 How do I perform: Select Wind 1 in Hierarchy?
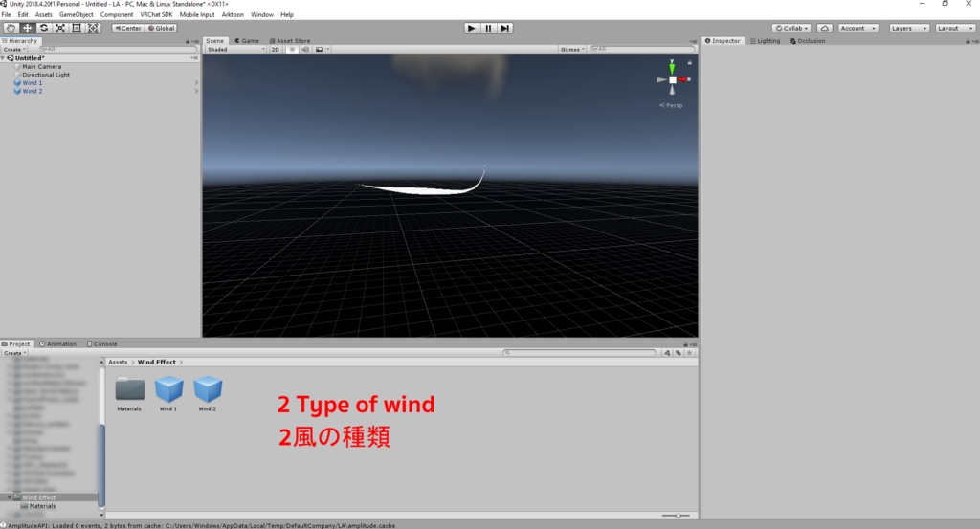(x=32, y=82)
